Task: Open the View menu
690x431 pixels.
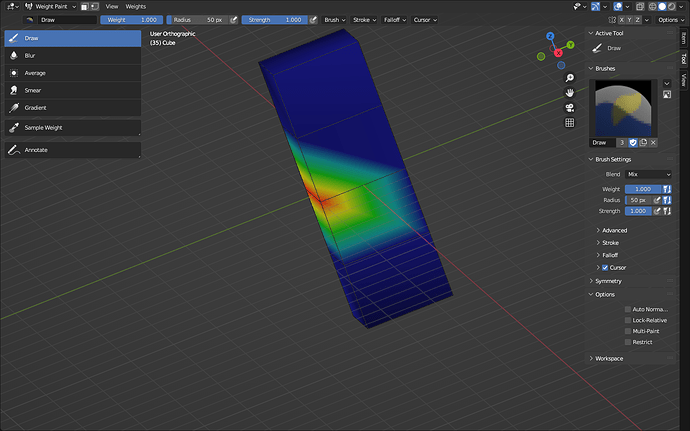Action: click(x=112, y=7)
